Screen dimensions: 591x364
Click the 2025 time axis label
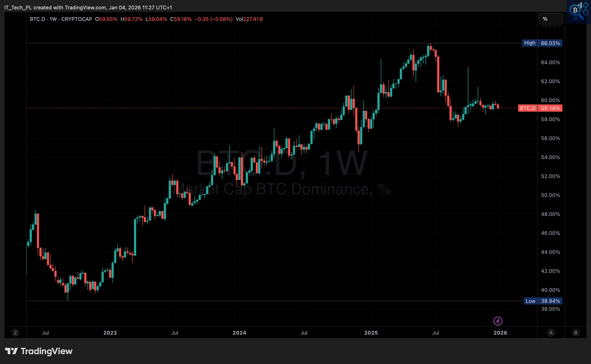(371, 333)
